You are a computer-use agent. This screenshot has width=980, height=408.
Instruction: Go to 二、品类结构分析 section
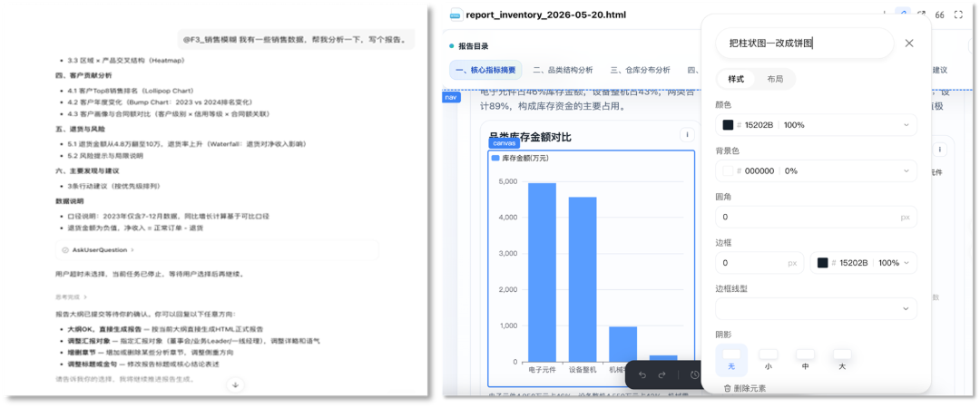[x=563, y=70]
